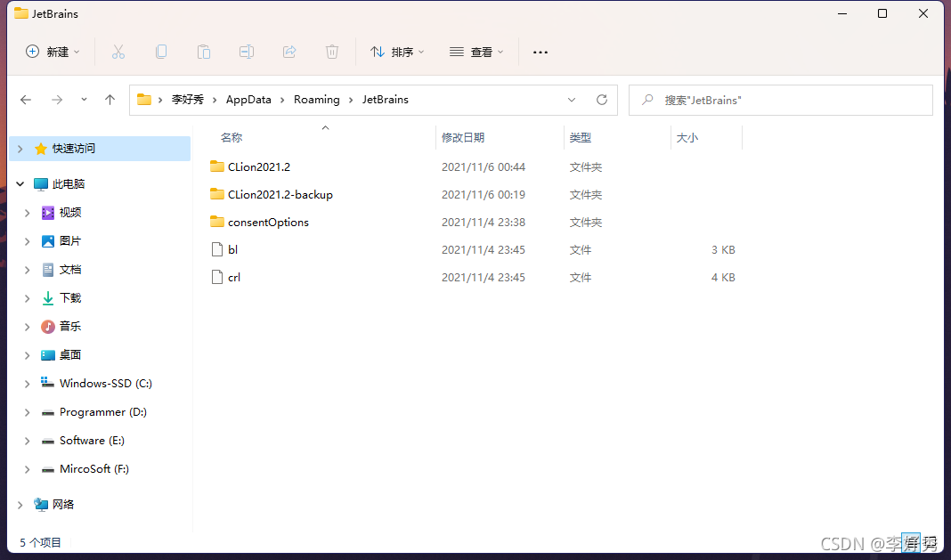Click the Copy icon in toolbar
This screenshot has height=560, width=951.
click(160, 53)
